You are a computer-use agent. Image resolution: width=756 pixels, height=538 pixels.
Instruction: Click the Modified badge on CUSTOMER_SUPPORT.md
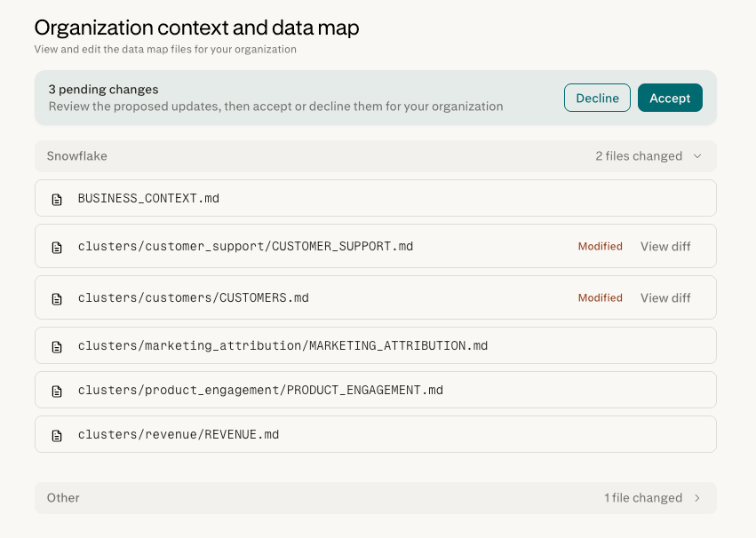tap(601, 246)
